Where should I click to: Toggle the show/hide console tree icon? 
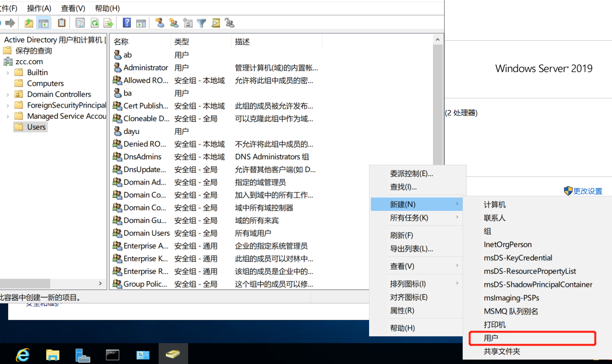(x=44, y=23)
